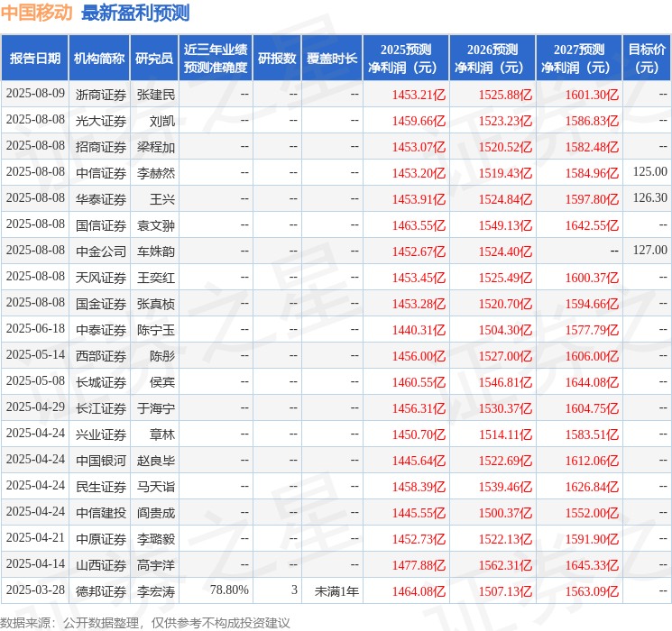Click coverage duration 未满1年
Screen dimensions: 672x631
[336, 591]
